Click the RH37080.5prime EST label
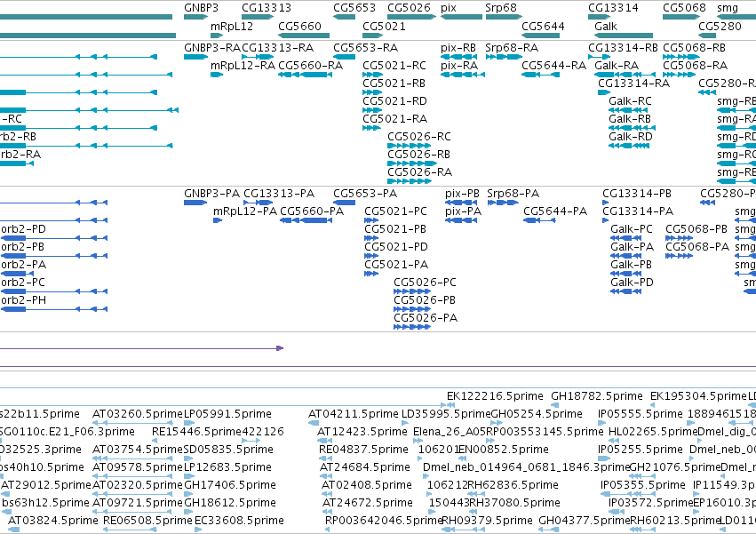The width and height of the screenshot is (756, 534). point(514,503)
